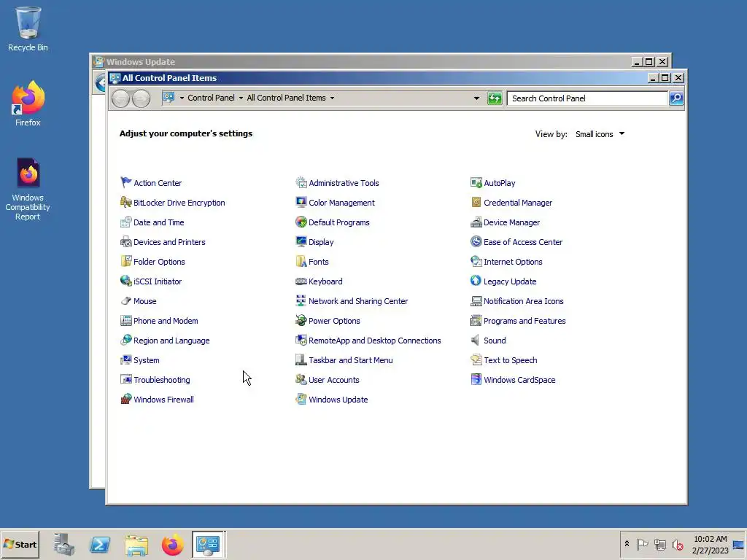Image resolution: width=747 pixels, height=560 pixels.
Task: Open the Internet Options link
Action: (x=513, y=262)
